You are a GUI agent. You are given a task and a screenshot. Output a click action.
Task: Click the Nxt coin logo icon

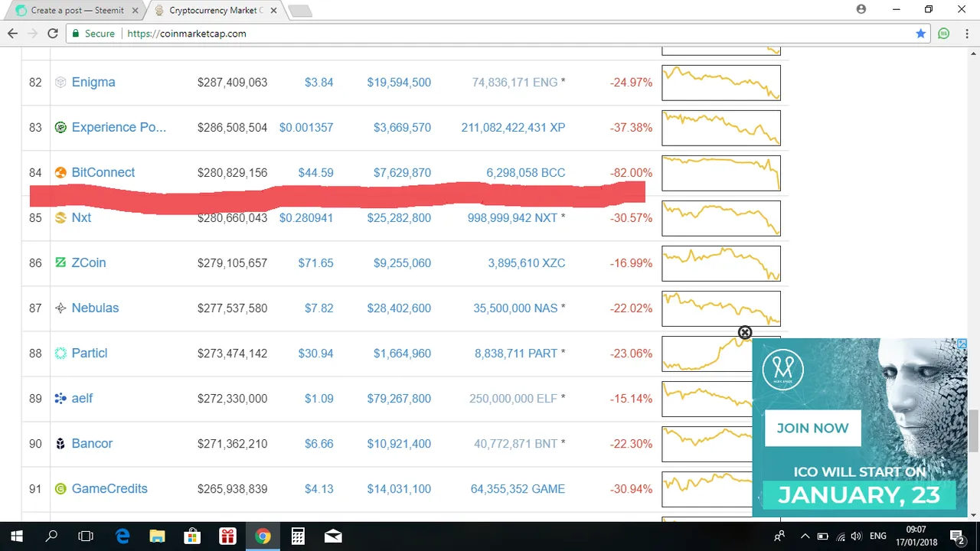pos(60,217)
